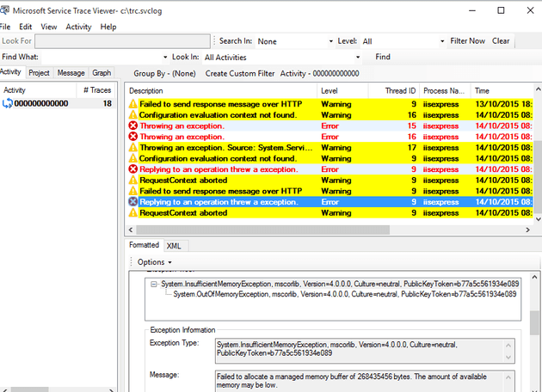Click trace list horizontal scrollbar thumb
This screenshot has height=392, width=542.
pyautogui.click(x=262, y=230)
